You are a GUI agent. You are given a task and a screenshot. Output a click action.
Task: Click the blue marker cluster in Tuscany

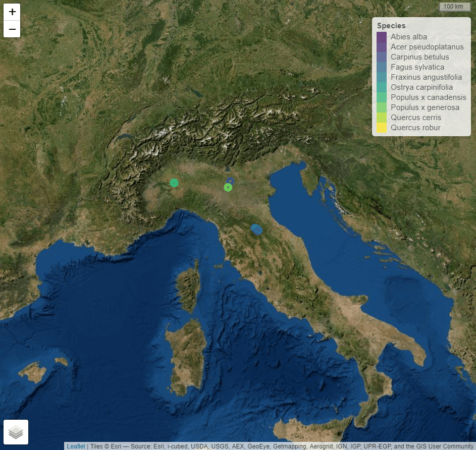point(257,230)
